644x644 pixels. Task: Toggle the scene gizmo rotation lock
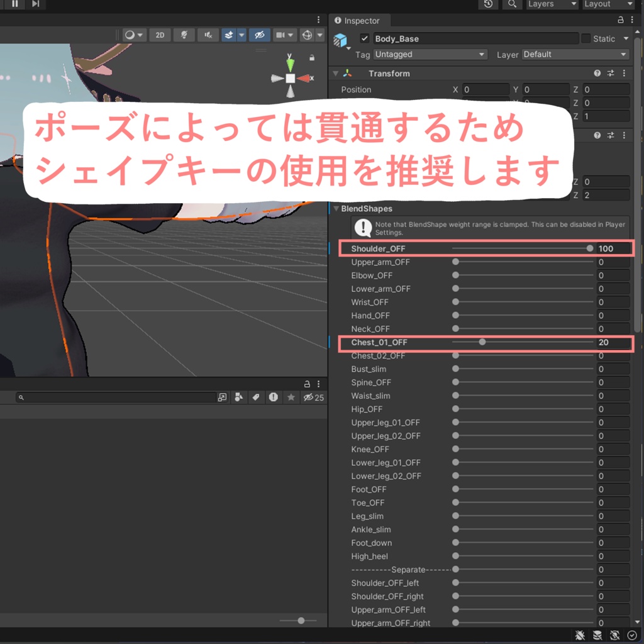tap(312, 58)
